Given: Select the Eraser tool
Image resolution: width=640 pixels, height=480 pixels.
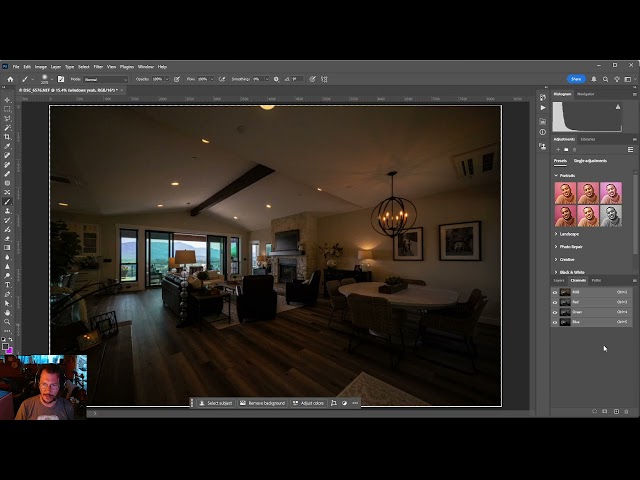Looking at the screenshot, I should click(x=7, y=238).
